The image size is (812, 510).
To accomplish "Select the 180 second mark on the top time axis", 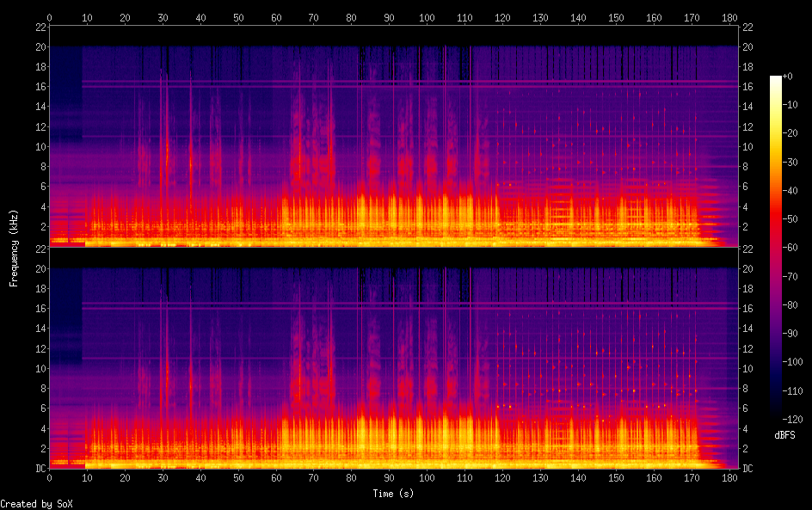I will tap(729, 16).
